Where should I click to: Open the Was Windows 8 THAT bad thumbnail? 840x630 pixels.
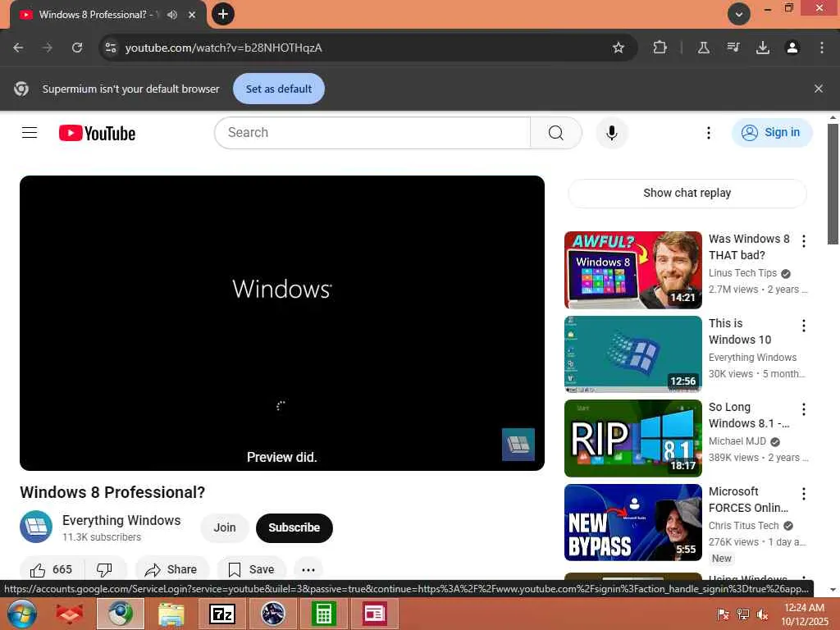pos(632,270)
